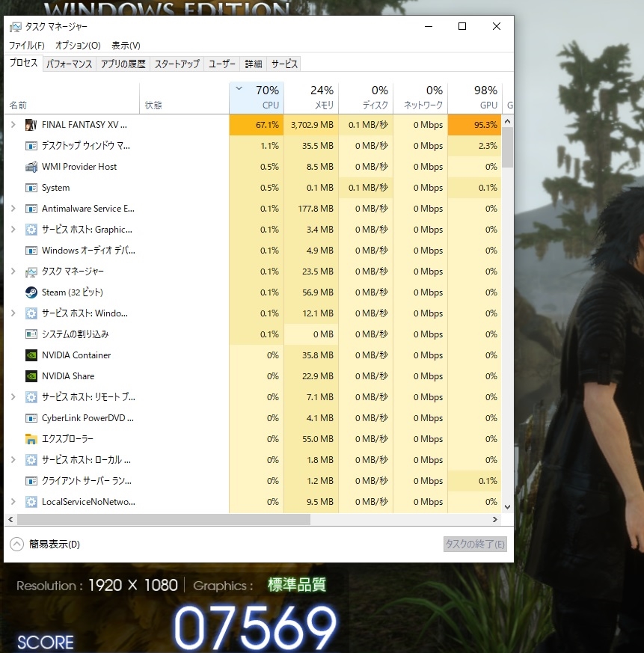This screenshot has height=653, width=644.
Task: Click the Task Manager title bar icon
Action: click(x=16, y=27)
